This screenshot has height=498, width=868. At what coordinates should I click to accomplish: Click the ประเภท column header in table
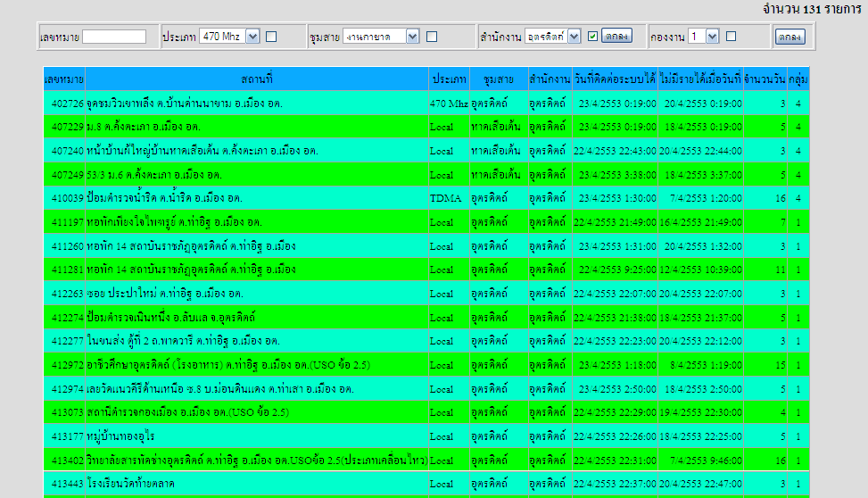[x=449, y=79]
